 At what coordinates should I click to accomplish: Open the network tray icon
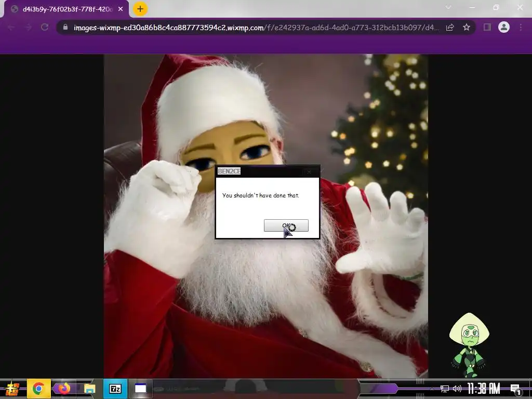coord(445,389)
